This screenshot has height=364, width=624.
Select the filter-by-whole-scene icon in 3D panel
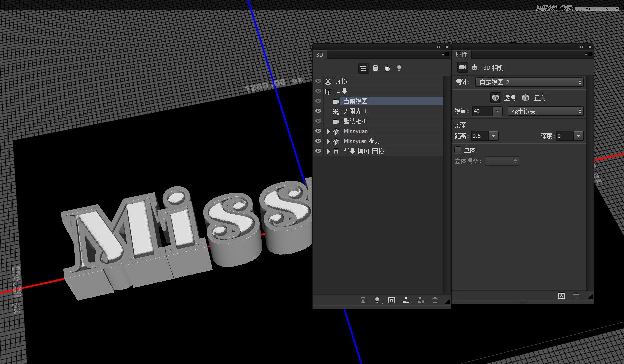(x=363, y=68)
